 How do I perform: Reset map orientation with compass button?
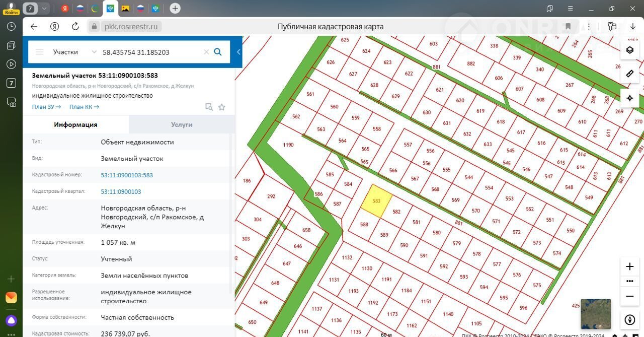[x=629, y=320]
